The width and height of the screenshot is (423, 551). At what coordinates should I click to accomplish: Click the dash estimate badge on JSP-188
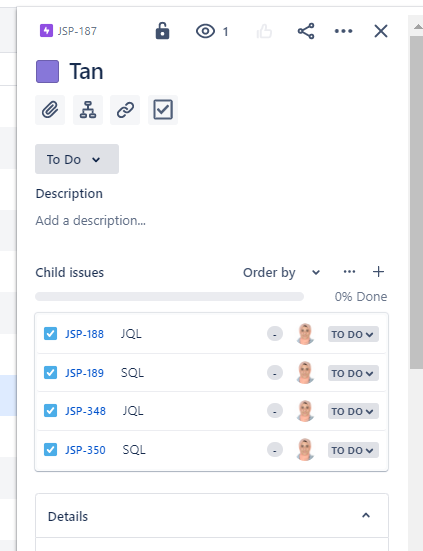click(275, 334)
